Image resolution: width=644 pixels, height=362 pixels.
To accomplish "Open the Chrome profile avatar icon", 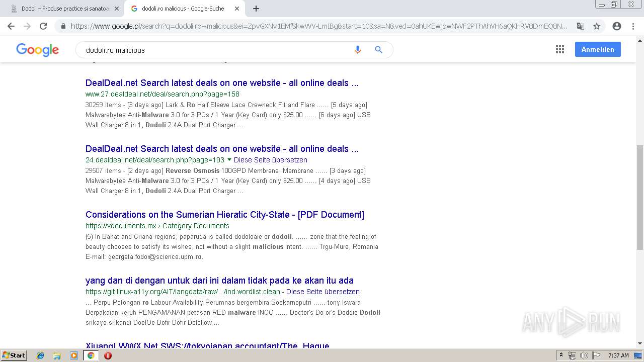I will click(x=617, y=26).
